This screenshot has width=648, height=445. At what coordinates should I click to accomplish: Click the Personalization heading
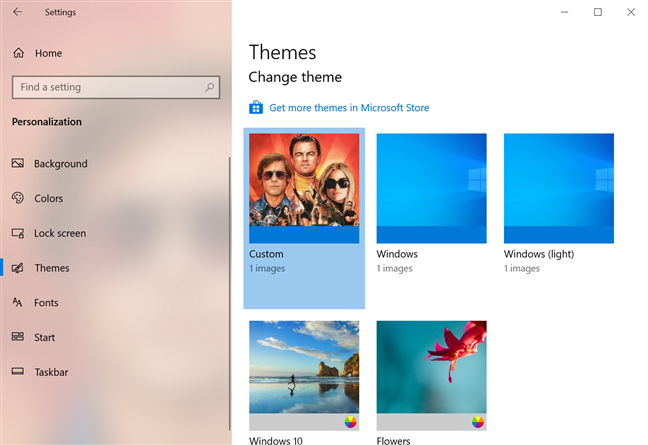[x=47, y=121]
